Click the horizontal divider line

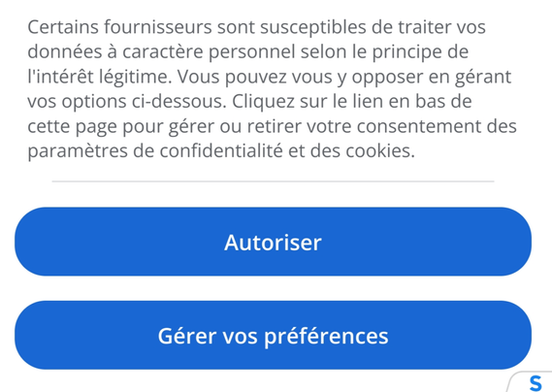273,181
